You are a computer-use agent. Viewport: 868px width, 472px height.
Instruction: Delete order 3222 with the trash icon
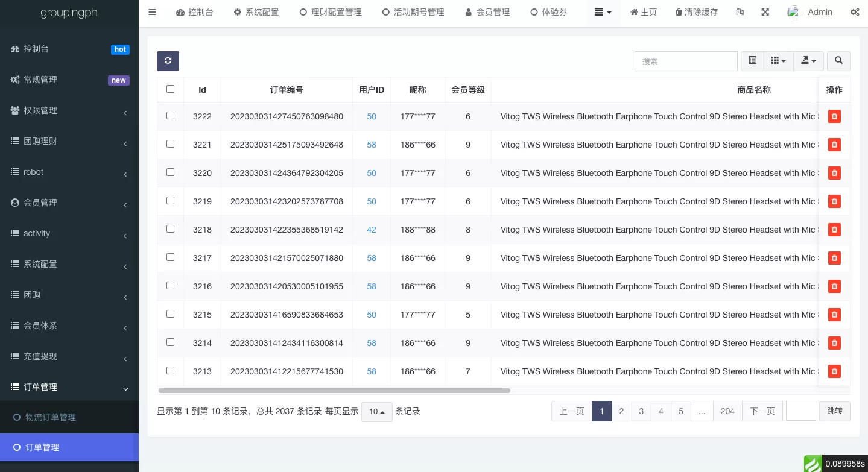pos(834,116)
